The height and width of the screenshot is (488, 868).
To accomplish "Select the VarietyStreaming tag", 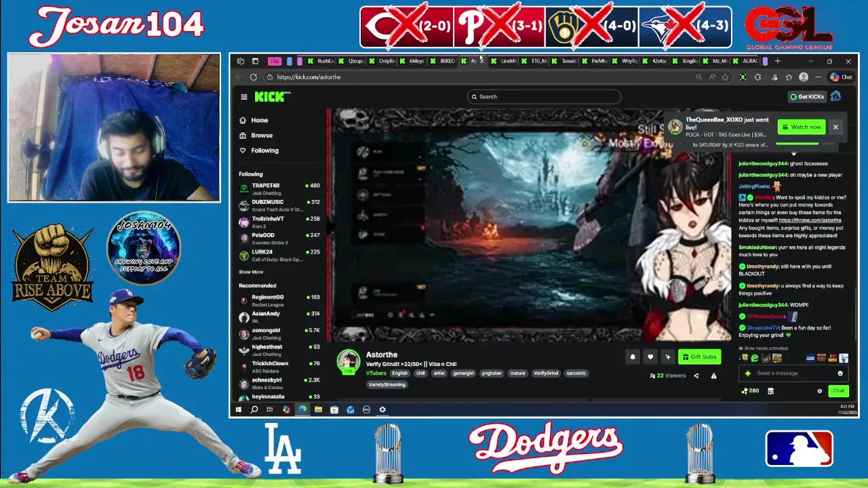I will pyautogui.click(x=387, y=384).
